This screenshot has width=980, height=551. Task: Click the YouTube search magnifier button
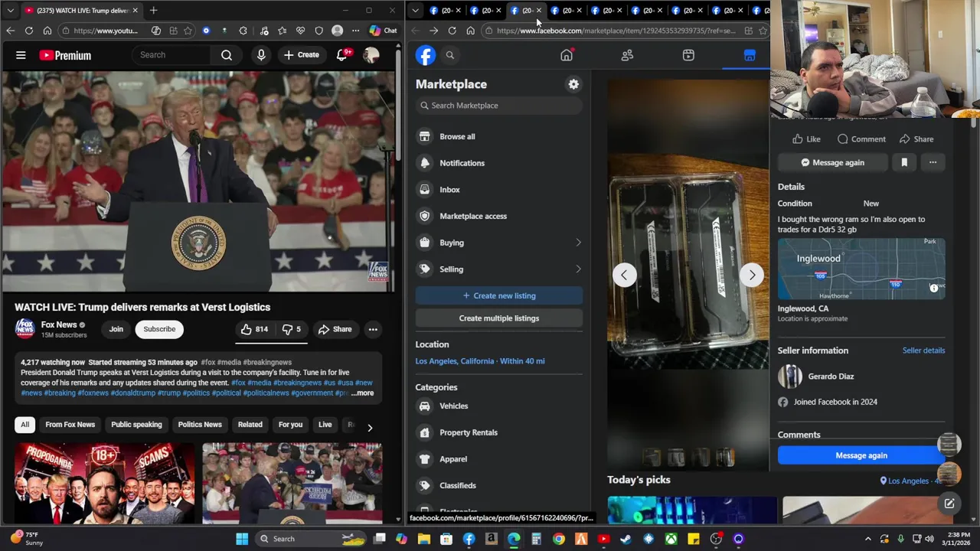pyautogui.click(x=227, y=55)
